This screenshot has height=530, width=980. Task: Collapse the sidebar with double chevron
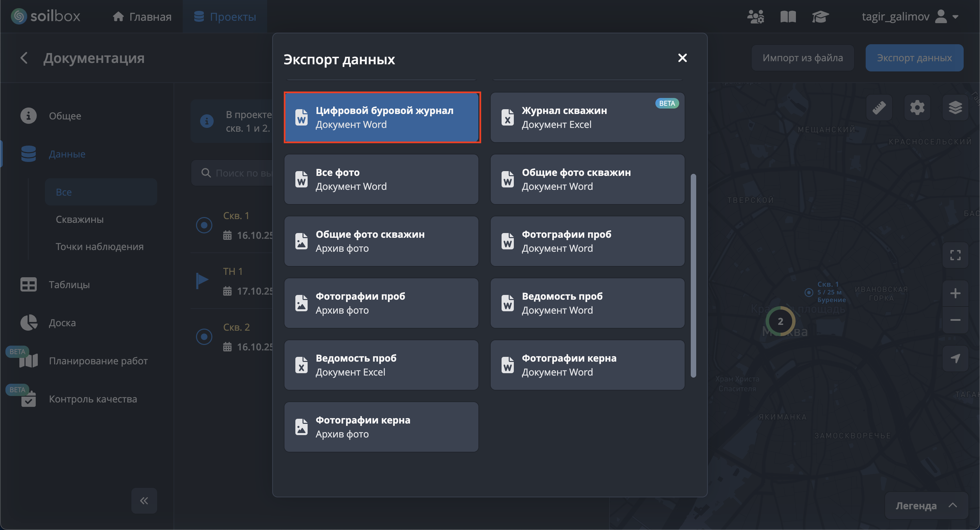point(144,500)
